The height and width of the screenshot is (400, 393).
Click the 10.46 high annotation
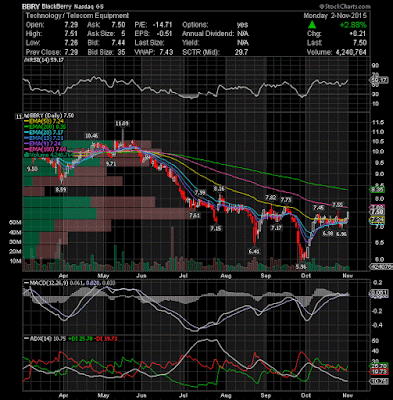(x=92, y=136)
